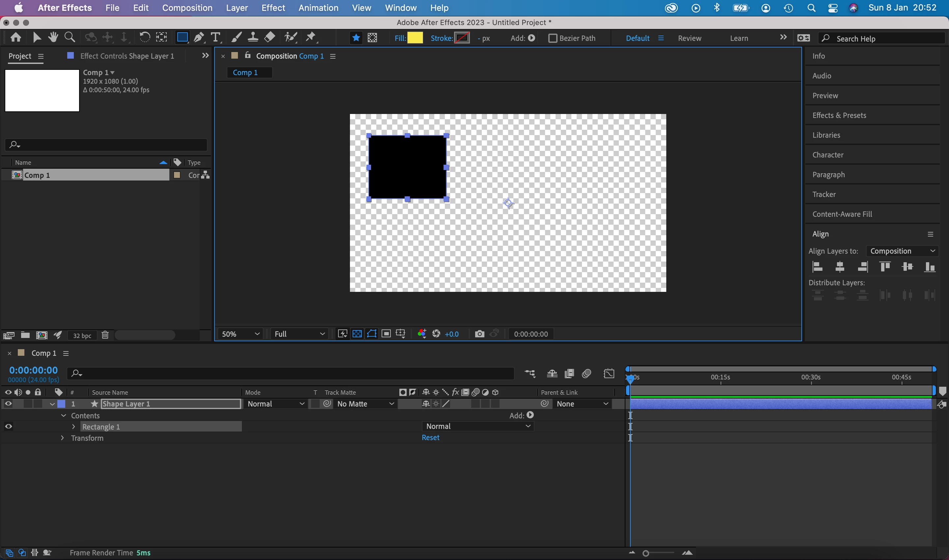Click align top edges icon
This screenshot has height=560, width=949.
click(885, 267)
